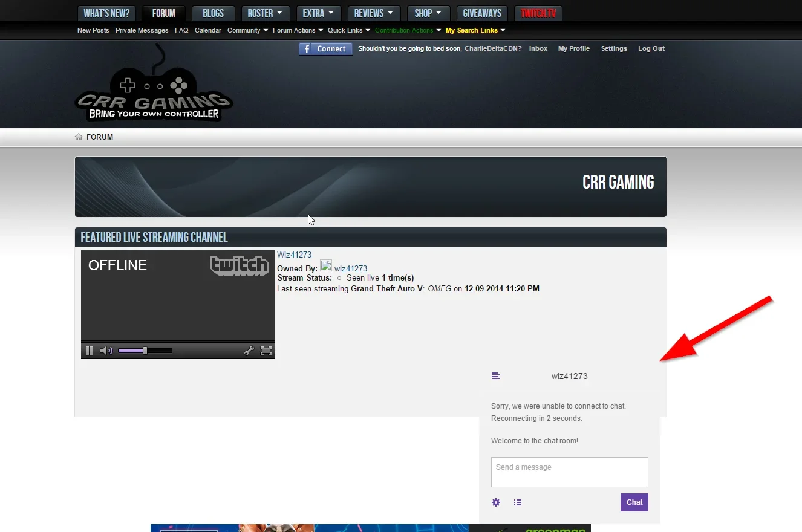Pause the Twitch stream player
Image resolution: width=802 pixels, height=532 pixels.
coord(90,351)
